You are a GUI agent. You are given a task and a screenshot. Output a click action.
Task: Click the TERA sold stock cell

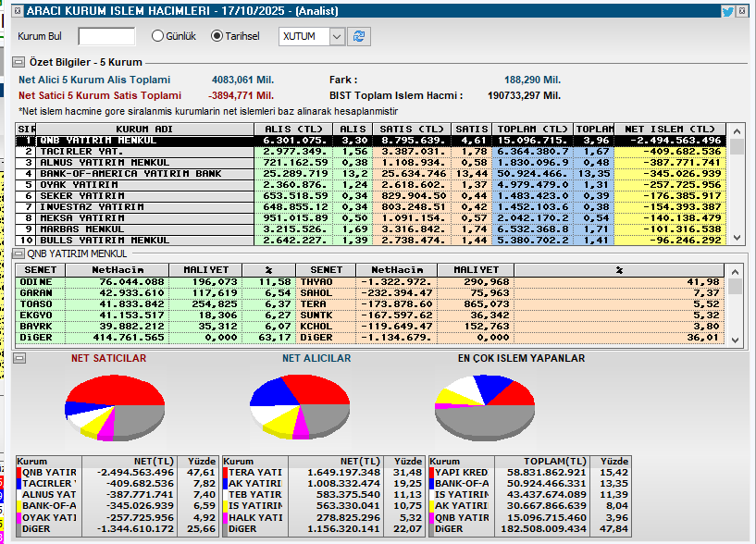point(326,304)
